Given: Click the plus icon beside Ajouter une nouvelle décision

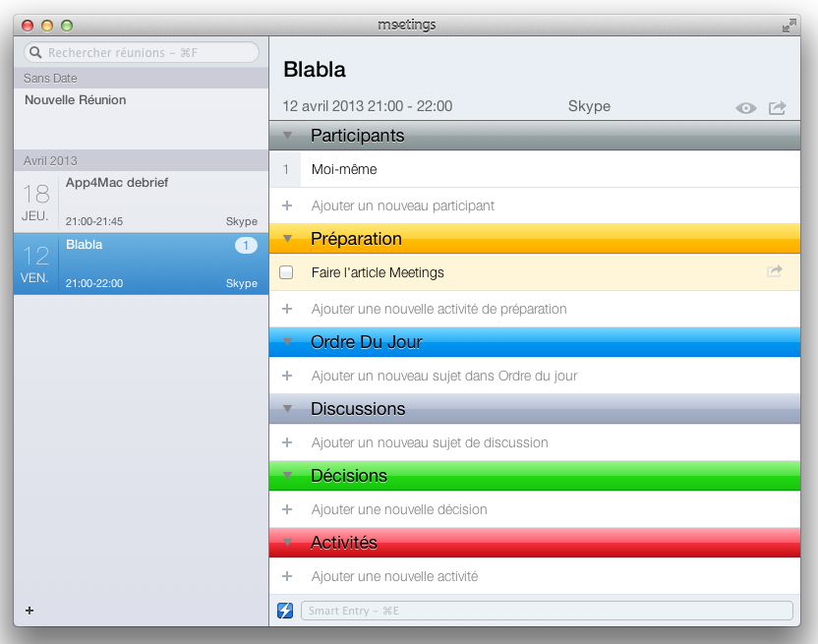Looking at the screenshot, I should [287, 509].
